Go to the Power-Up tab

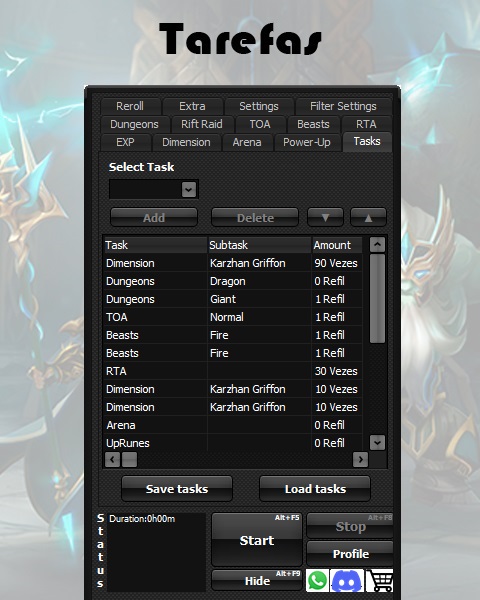(x=307, y=142)
